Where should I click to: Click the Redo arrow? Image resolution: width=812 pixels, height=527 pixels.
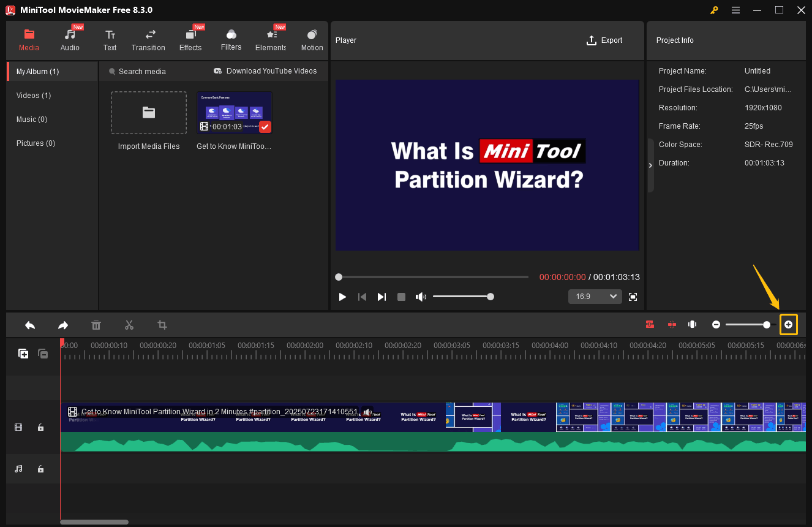click(x=63, y=325)
